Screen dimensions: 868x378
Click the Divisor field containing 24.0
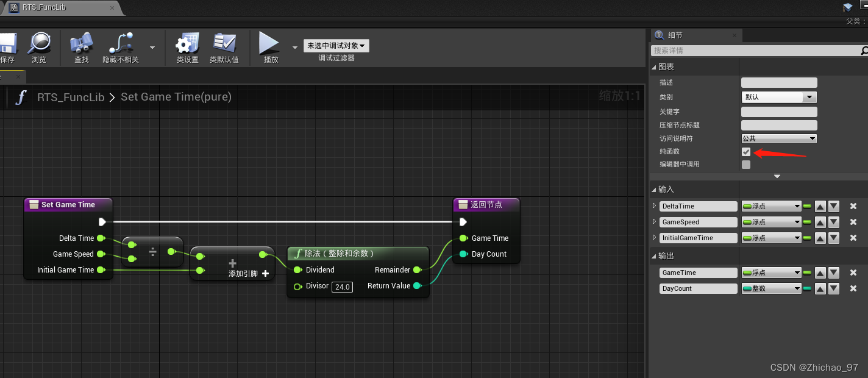342,287
